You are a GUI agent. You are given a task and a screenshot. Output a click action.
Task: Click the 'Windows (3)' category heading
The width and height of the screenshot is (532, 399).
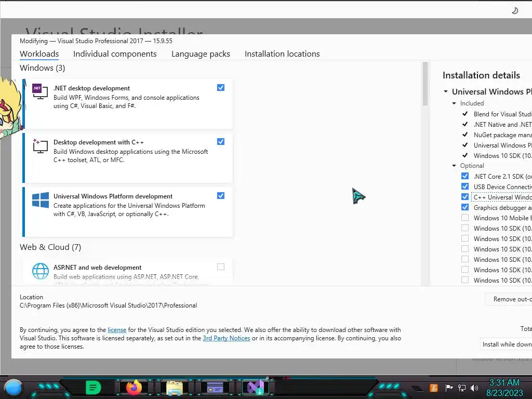point(43,68)
